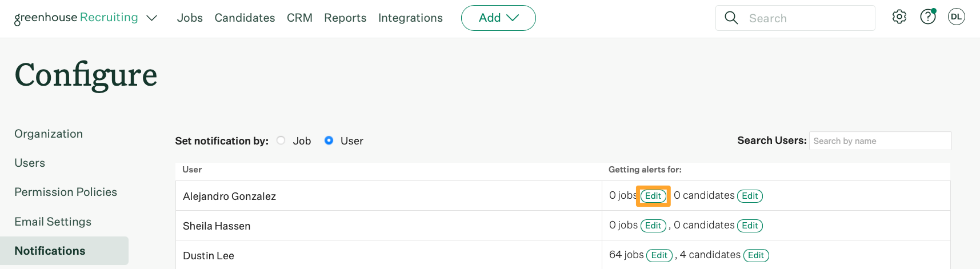
Task: Open the settings gear icon
Action: [x=899, y=17]
